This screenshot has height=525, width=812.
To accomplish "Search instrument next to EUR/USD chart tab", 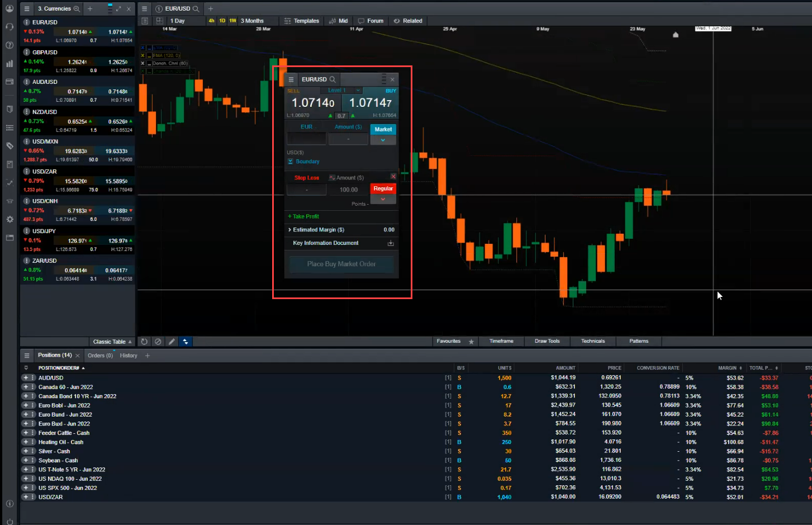I will coord(196,9).
